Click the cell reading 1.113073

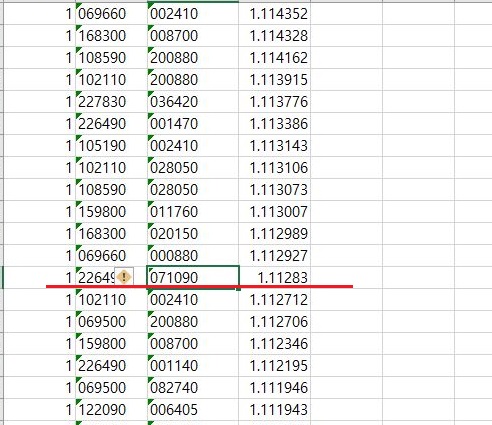[x=275, y=190]
